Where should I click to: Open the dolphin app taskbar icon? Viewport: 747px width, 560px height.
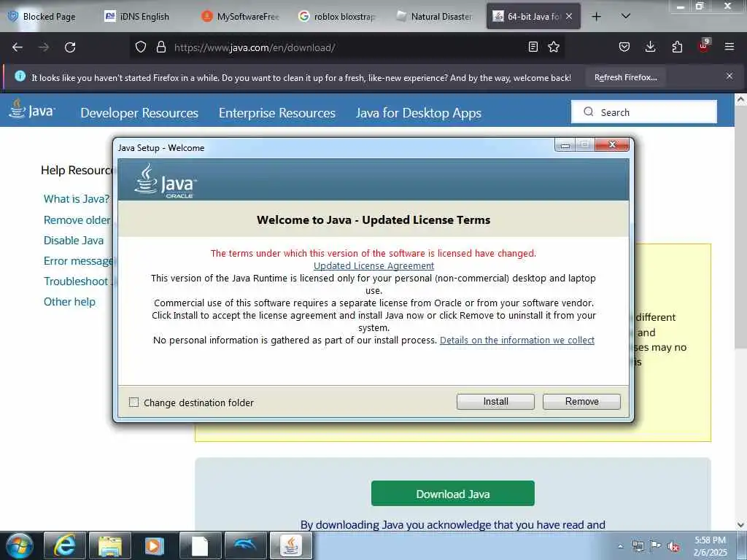pyautogui.click(x=245, y=545)
